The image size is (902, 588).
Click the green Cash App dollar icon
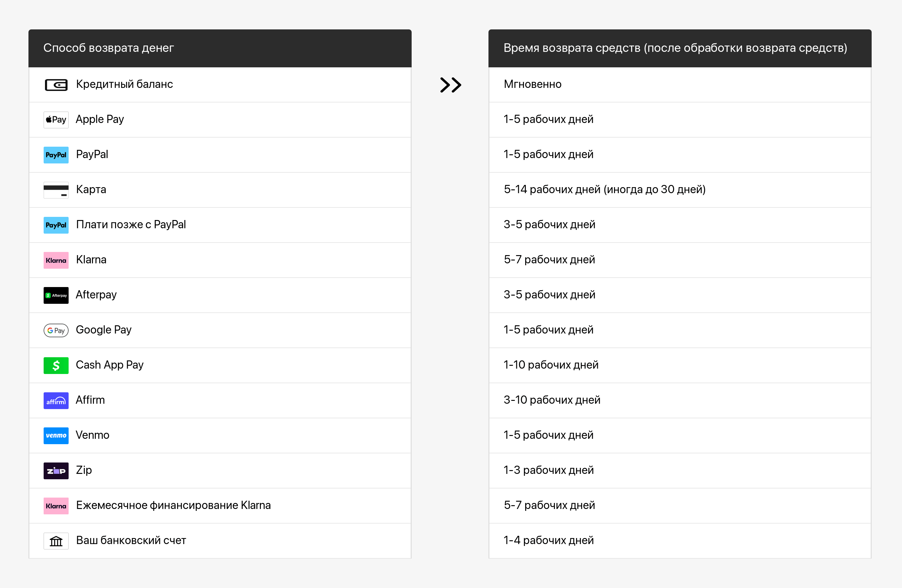pos(56,365)
